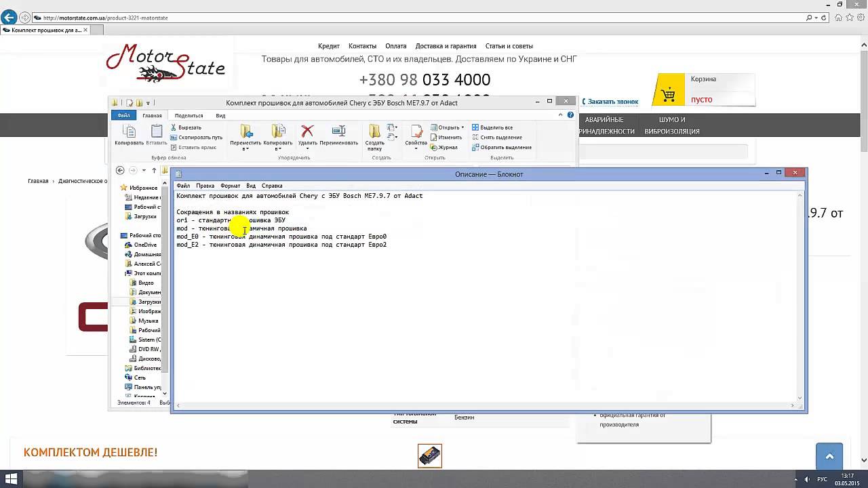The width and height of the screenshot is (868, 488).
Task: Switch to the Вид tab in Explorer ribbon
Action: tap(220, 115)
